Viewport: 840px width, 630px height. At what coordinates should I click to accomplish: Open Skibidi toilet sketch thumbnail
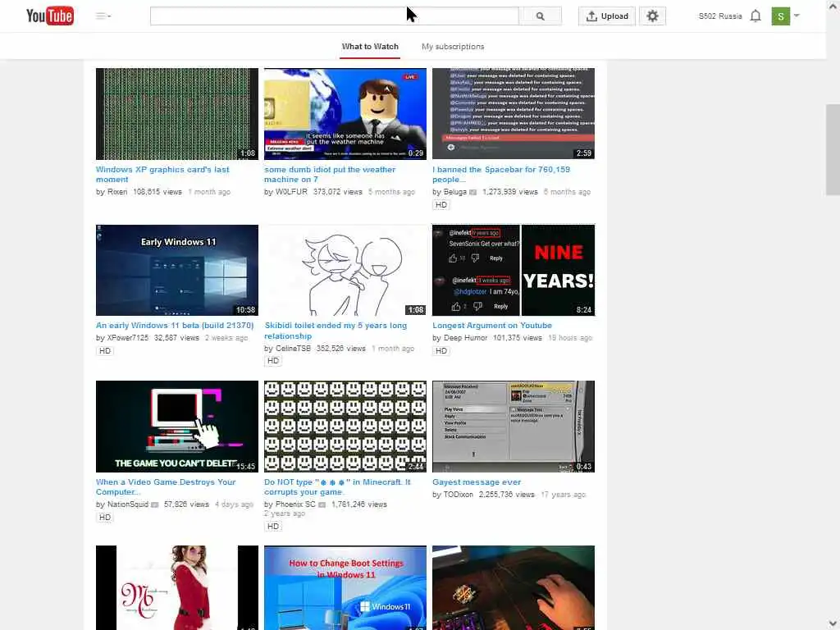tap(345, 270)
